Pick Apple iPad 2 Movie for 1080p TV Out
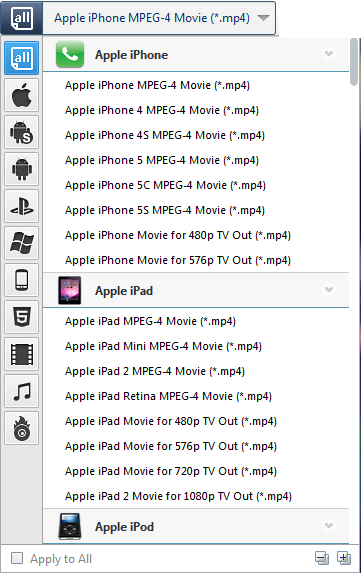Image resolution: width=361 pixels, height=573 pixels. click(178, 496)
